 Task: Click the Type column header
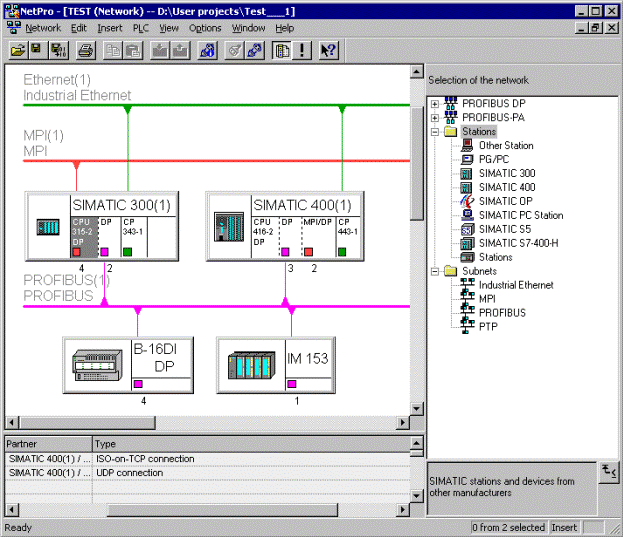pos(250,443)
